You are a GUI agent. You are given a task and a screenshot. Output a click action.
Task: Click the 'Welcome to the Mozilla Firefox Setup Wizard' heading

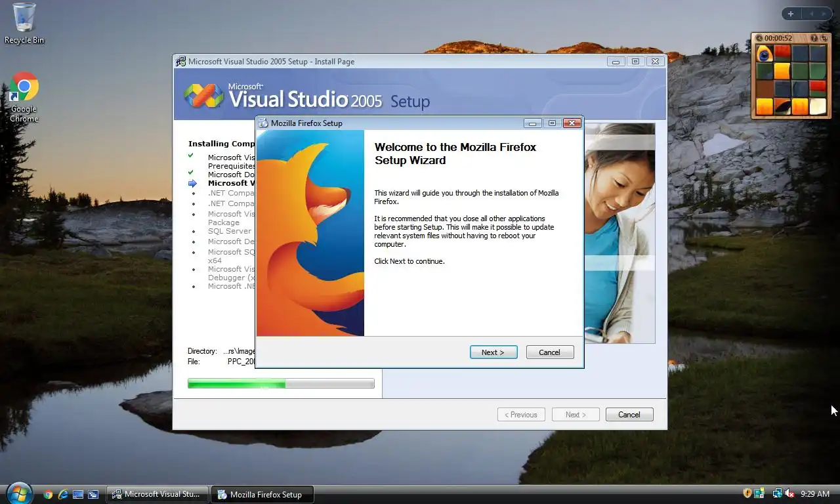[455, 154]
